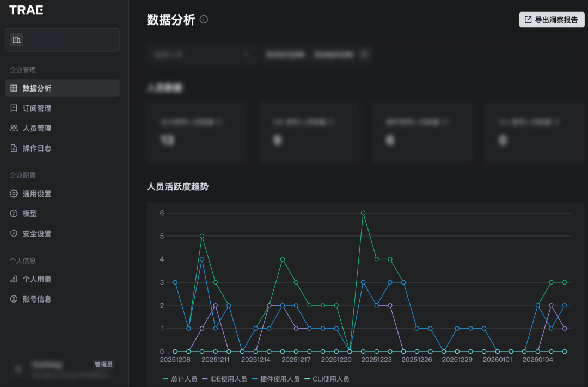The height and width of the screenshot is (387, 588).
Task: Click the date range picker field
Action: pos(317,55)
